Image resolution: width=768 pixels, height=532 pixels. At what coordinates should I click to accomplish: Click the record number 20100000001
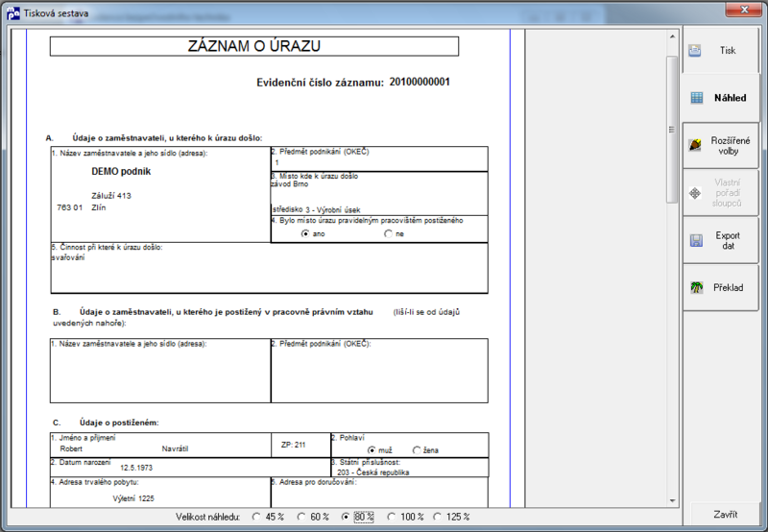tap(420, 82)
